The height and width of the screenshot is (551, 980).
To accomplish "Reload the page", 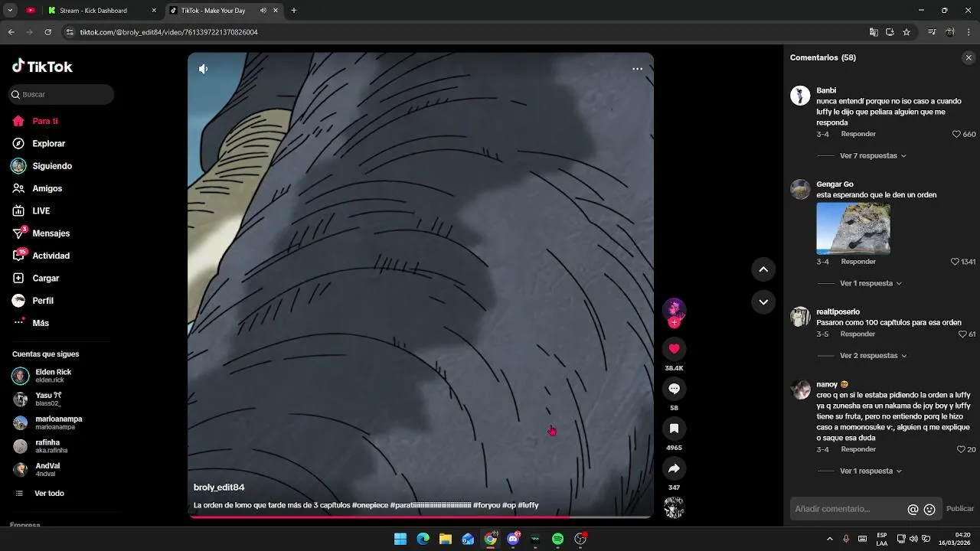I will coord(47,32).
